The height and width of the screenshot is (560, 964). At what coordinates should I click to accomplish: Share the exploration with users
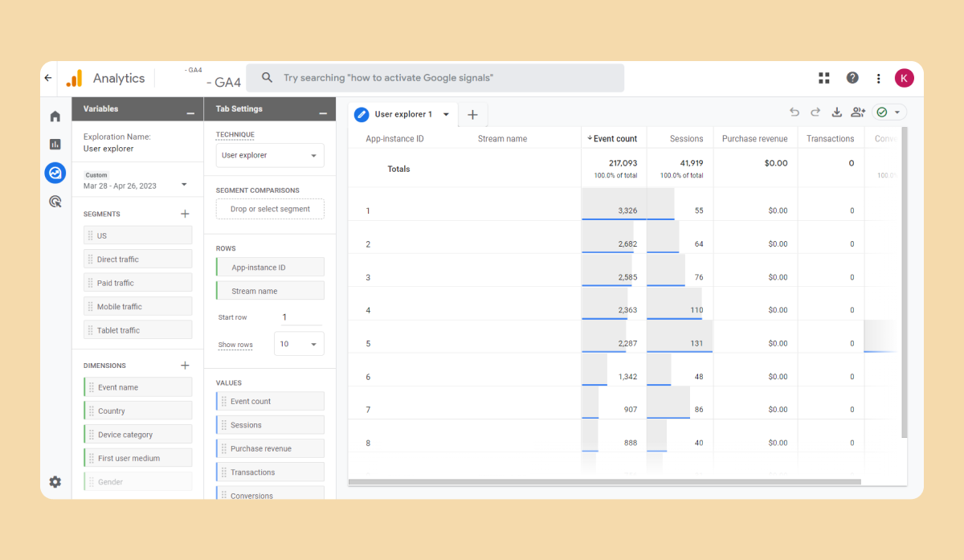click(859, 112)
